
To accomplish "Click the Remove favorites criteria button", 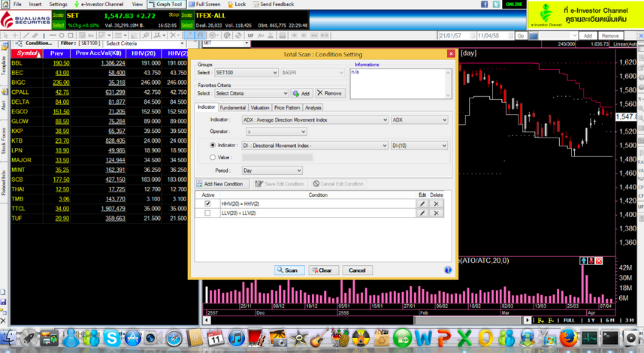I will pyautogui.click(x=329, y=94).
